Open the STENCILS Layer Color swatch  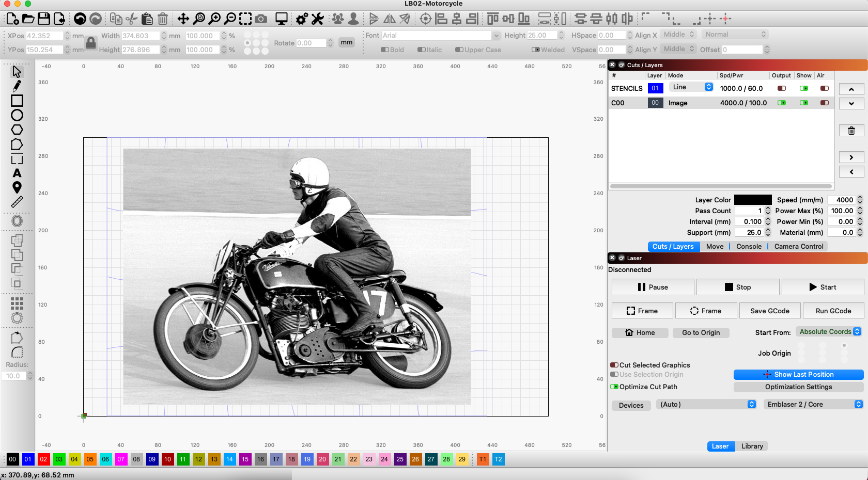[753, 199]
